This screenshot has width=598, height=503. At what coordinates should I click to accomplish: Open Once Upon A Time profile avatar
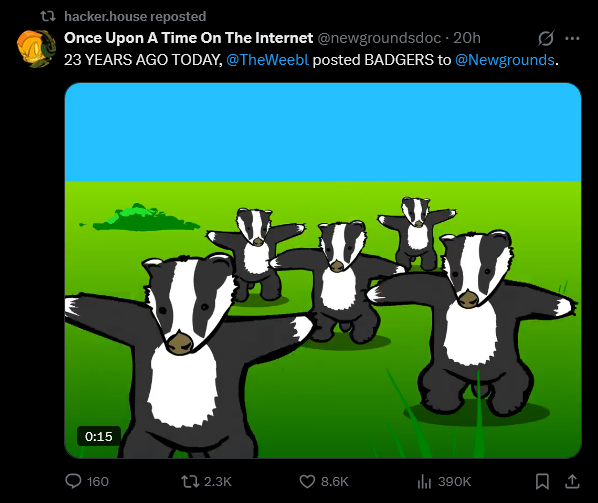[36, 49]
